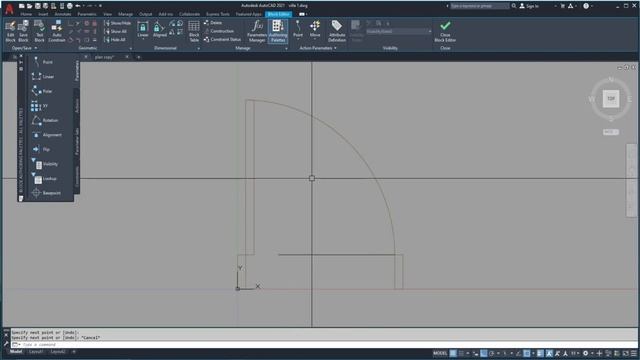The width and height of the screenshot is (640, 360).
Task: Open the Block Table tool
Action: point(194,31)
